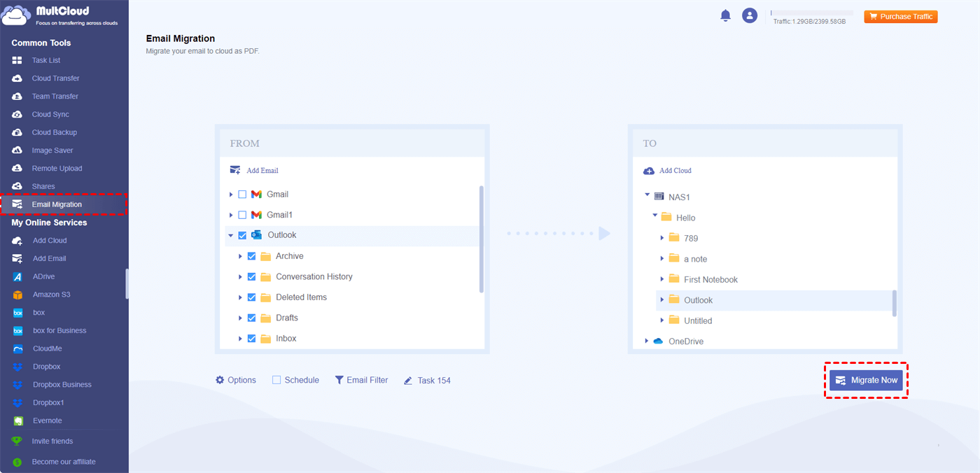Uncheck the Deleted Items checkbox

coord(251,297)
